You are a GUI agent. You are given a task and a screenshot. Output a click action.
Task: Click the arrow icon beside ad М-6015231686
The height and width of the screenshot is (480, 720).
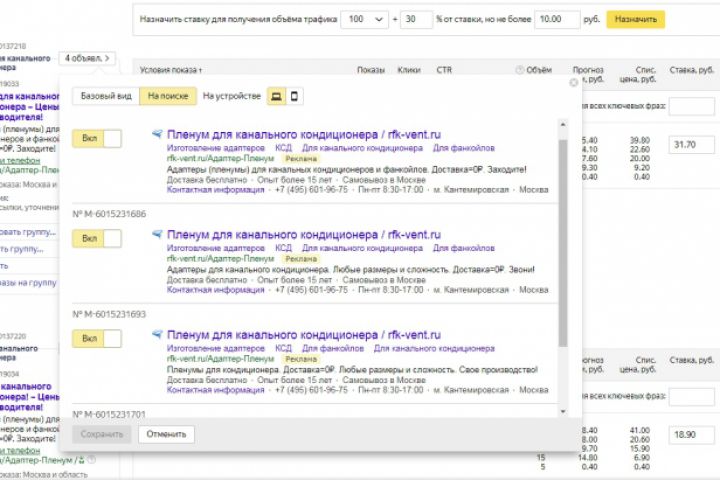pyautogui.click(x=158, y=234)
